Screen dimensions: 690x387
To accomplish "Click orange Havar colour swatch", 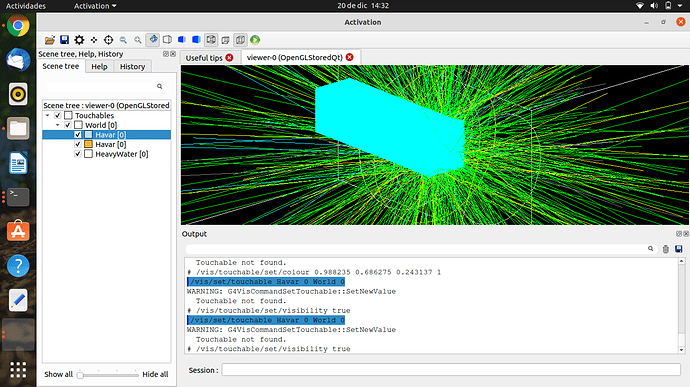I will [88, 144].
